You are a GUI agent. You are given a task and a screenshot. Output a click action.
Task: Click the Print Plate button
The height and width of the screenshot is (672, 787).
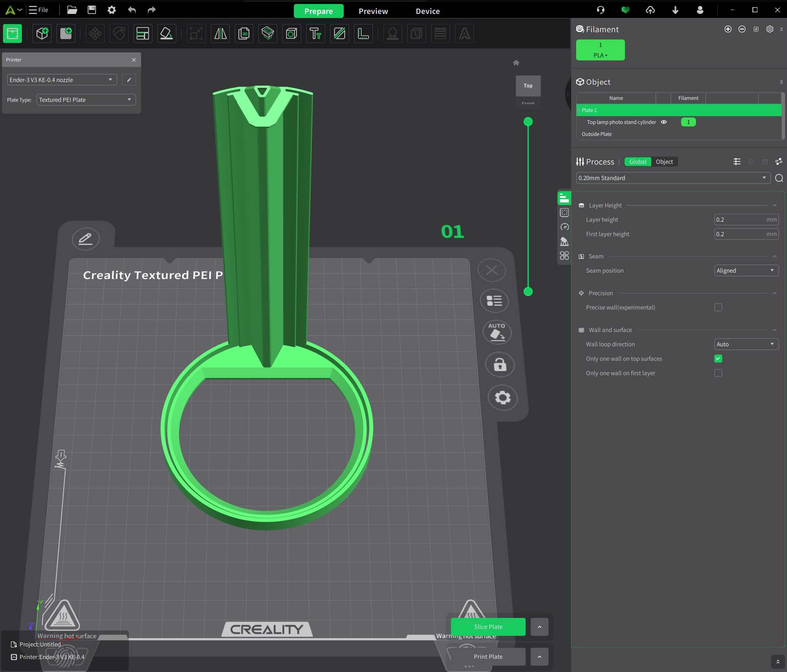point(488,657)
